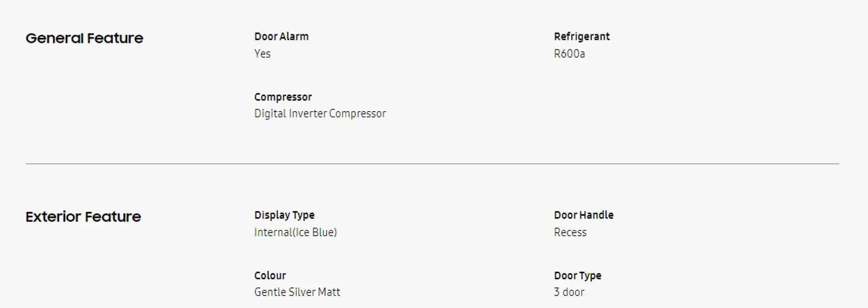Click the Ice Blue text in parentheses
The width and height of the screenshot is (868, 308).
(x=315, y=232)
